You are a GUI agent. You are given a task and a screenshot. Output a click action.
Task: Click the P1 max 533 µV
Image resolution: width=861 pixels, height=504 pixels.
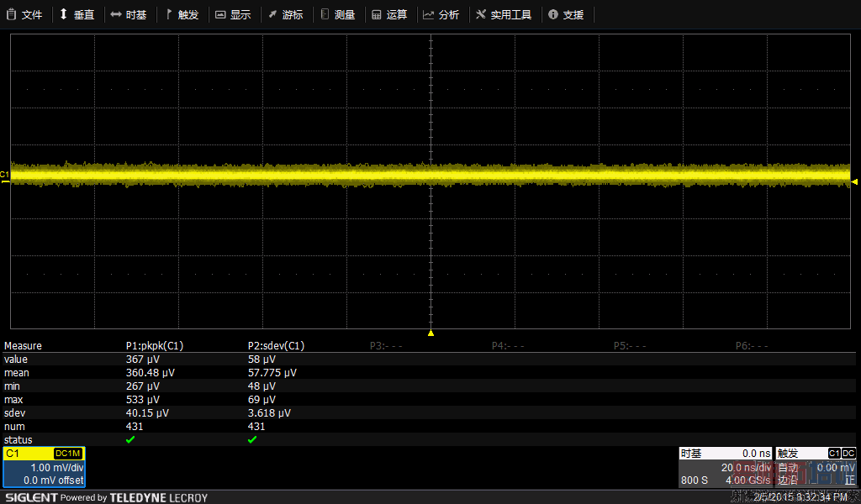click(143, 400)
